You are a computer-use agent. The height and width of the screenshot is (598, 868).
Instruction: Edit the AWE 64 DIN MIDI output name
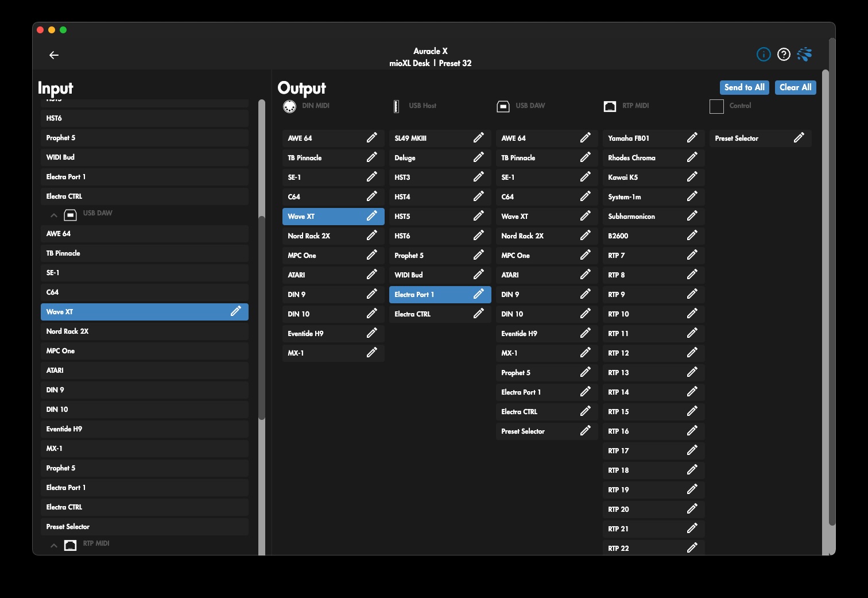371,138
